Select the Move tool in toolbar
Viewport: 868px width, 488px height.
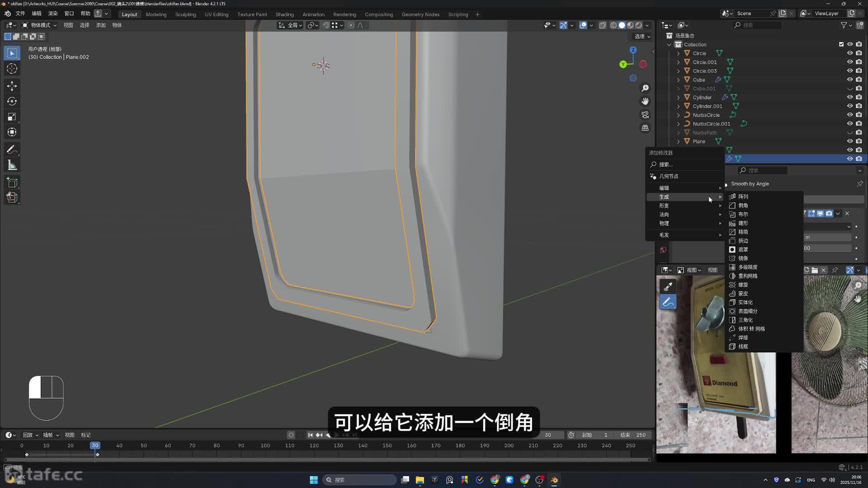[x=12, y=86]
